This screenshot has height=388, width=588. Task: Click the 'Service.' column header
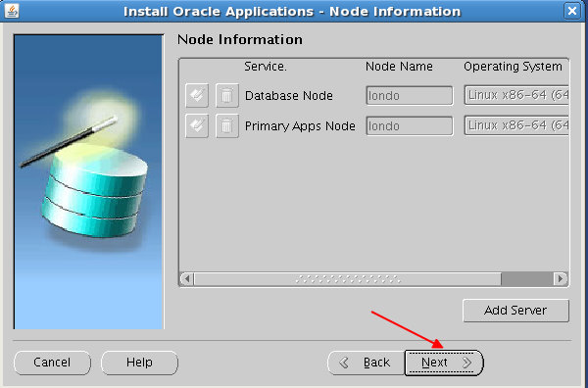click(x=266, y=67)
